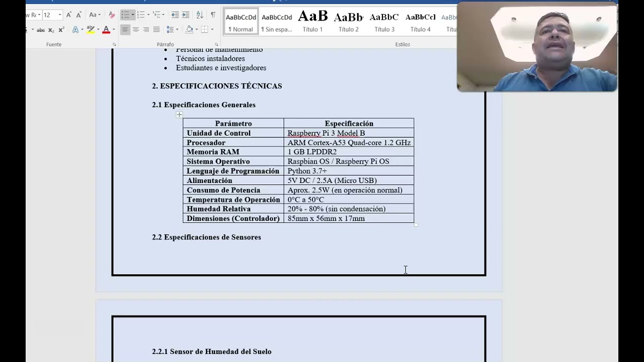Open the text effects dropdown arrow
This screenshot has height=362, width=644.
(82, 30)
